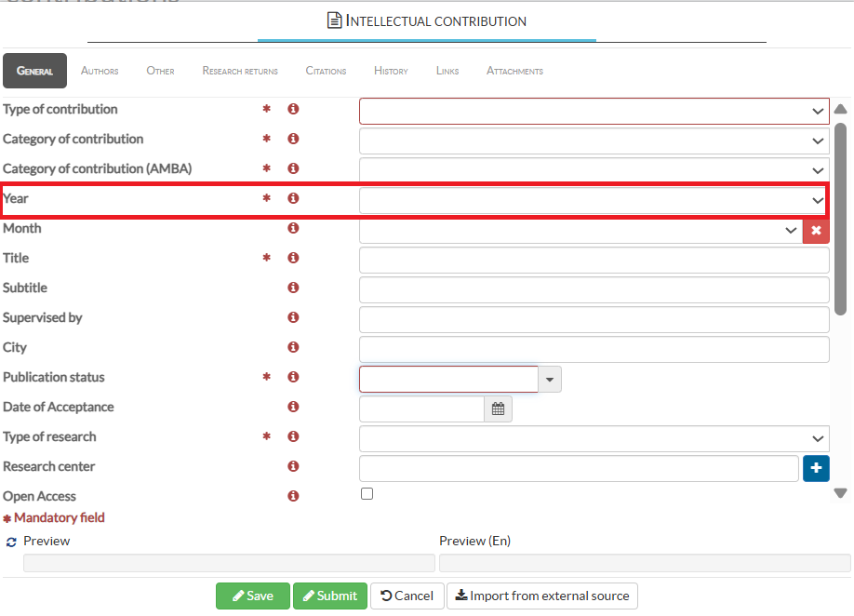The width and height of the screenshot is (854, 616).
Task: Click the red clear button beside Month
Action: tap(816, 230)
